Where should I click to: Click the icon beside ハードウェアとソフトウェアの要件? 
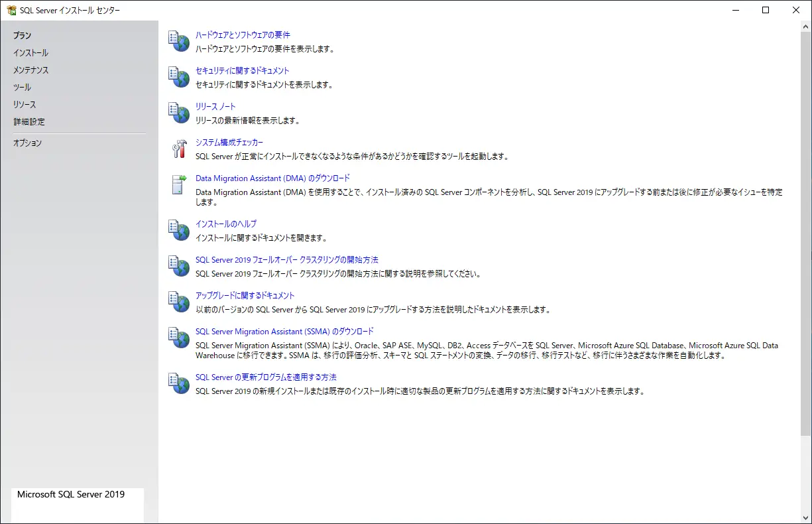(x=179, y=41)
